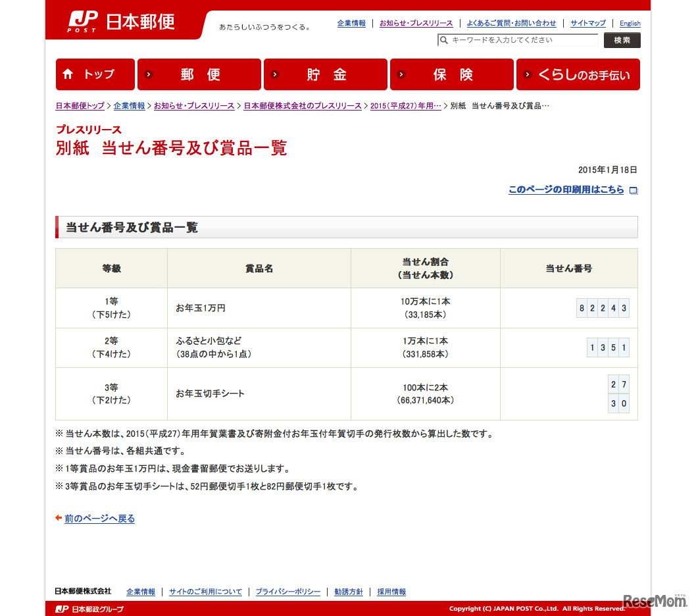696x616 pixels.
Task: Click the 検索 search button
Action: pos(622,40)
